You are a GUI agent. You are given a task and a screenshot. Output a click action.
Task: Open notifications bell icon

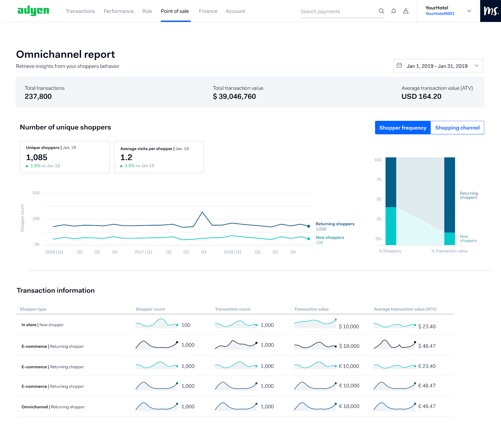click(394, 11)
